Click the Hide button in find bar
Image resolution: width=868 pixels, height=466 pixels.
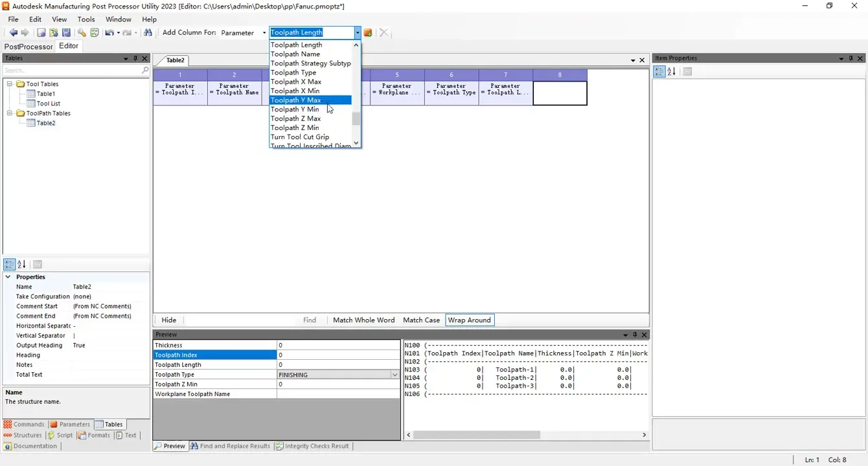click(x=169, y=320)
